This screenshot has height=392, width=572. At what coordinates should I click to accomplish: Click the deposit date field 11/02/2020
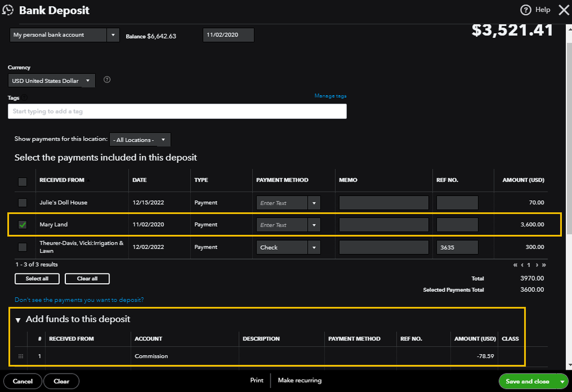(x=228, y=35)
